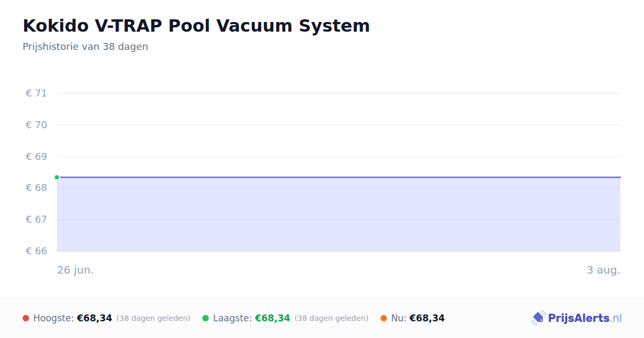The width and height of the screenshot is (644, 338).
Task: Click the € 67 y-axis label
Action: click(x=36, y=219)
